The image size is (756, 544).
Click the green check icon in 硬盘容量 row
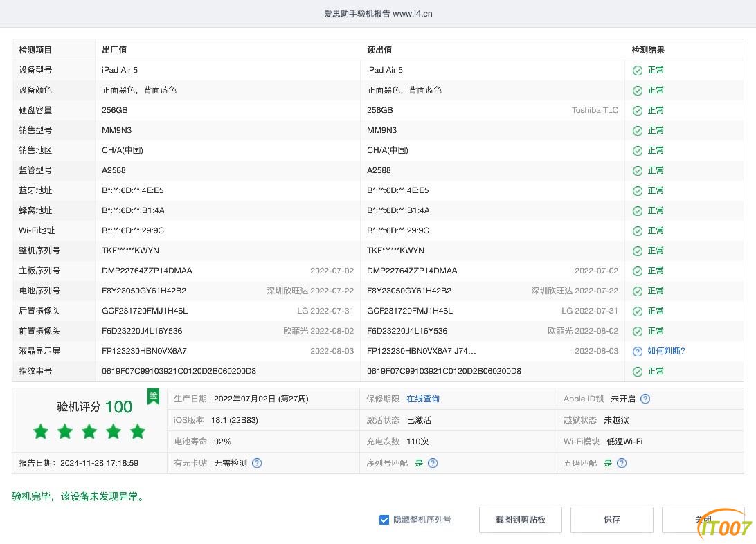[638, 110]
